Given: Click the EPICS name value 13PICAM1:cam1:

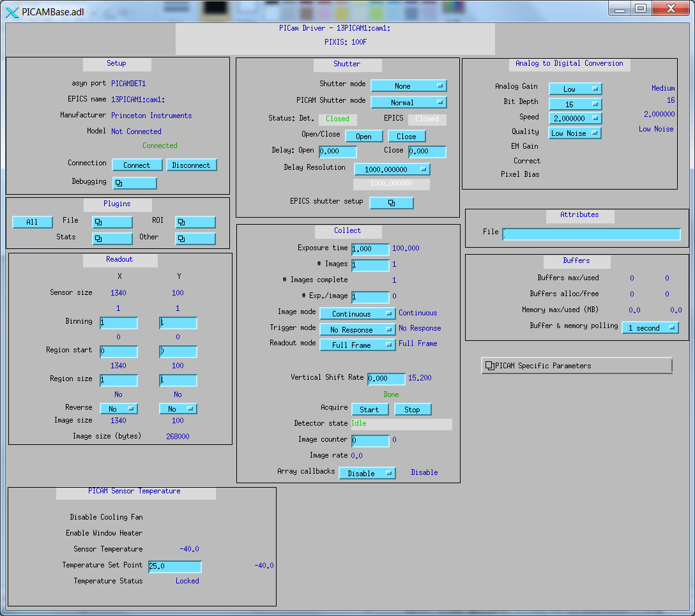Looking at the screenshot, I should [x=138, y=100].
